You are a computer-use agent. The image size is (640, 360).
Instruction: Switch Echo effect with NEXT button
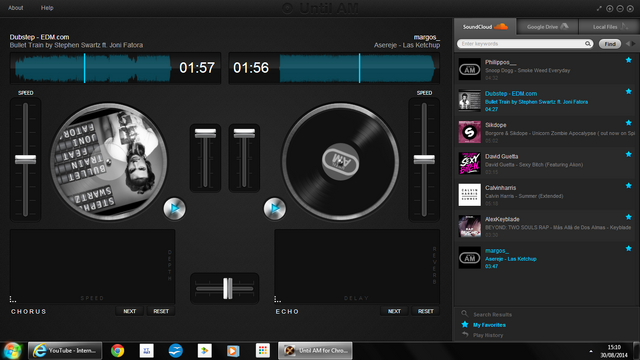[x=394, y=311]
